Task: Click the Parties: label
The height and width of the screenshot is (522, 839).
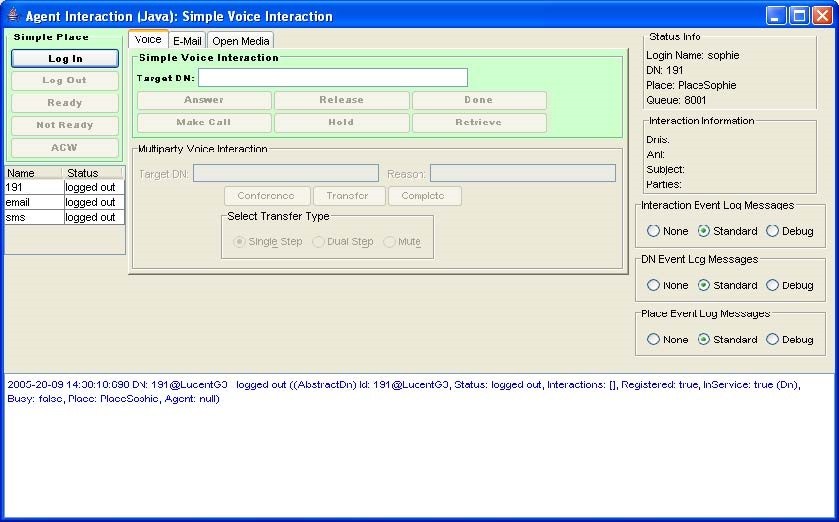Action: (663, 185)
